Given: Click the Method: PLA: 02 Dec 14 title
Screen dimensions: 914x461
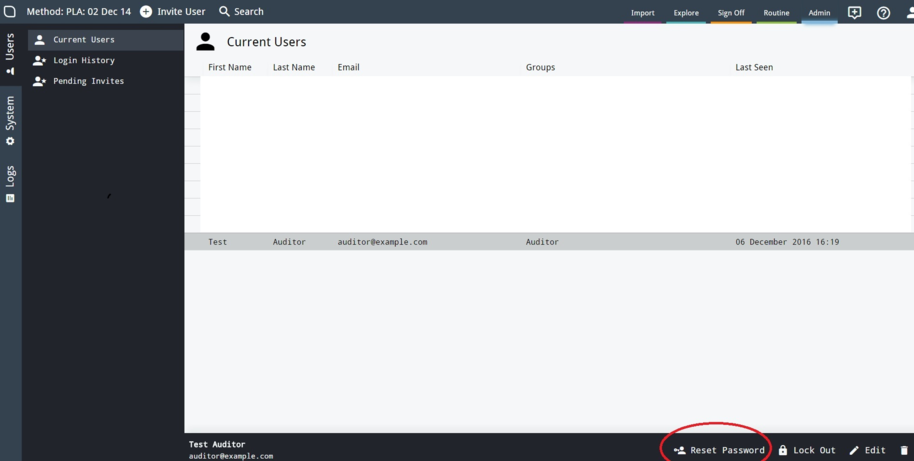Looking at the screenshot, I should point(79,12).
